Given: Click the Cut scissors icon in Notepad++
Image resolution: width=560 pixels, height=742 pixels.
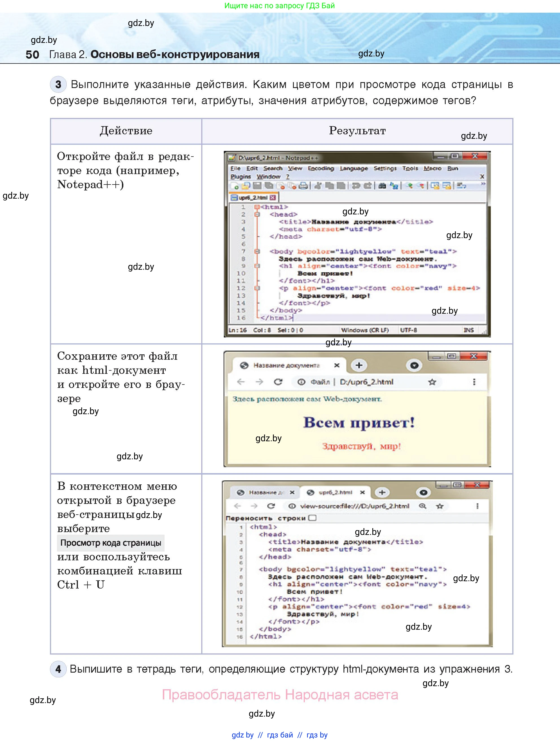Looking at the screenshot, I should point(318,186).
